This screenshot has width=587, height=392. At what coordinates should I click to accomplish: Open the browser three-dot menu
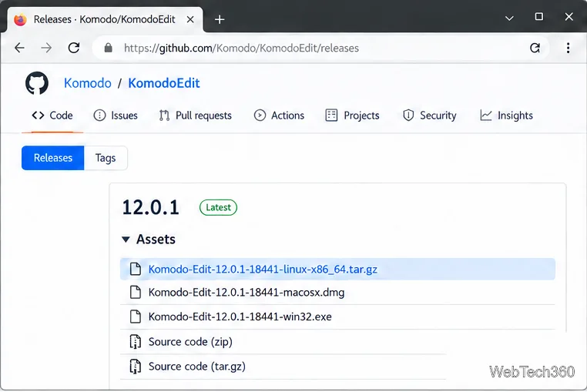pos(569,48)
